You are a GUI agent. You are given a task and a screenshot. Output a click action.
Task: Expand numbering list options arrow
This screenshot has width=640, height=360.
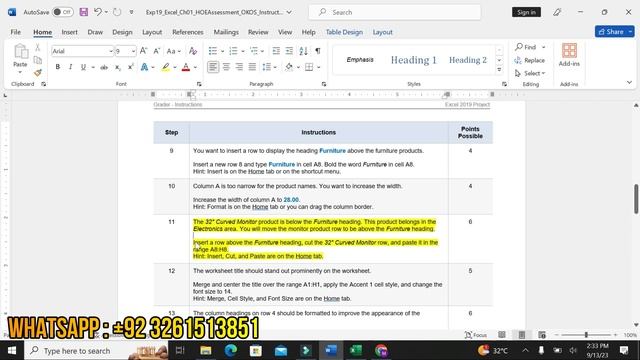(x=243, y=51)
